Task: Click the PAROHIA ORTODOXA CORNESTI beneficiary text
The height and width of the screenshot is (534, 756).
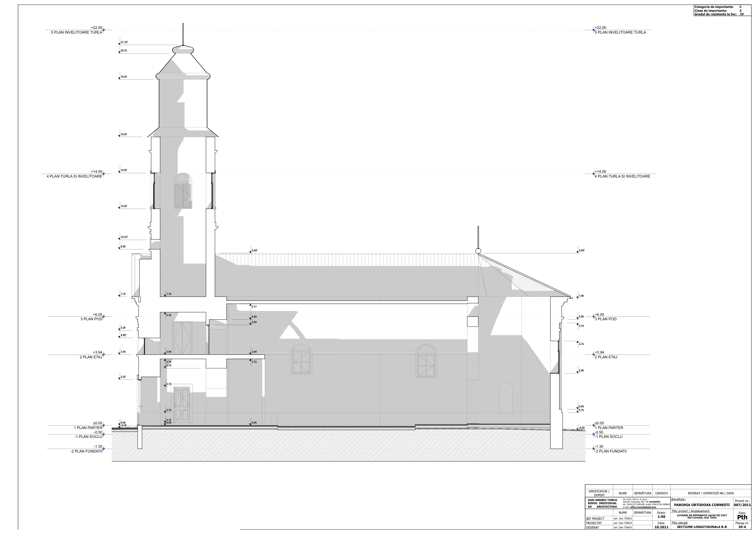Action: [x=702, y=505]
